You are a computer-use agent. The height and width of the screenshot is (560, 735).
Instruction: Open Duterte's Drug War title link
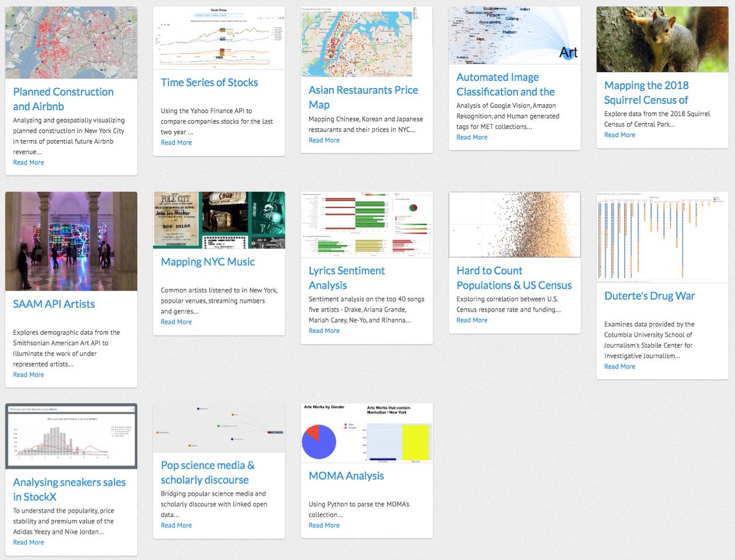pyautogui.click(x=650, y=296)
